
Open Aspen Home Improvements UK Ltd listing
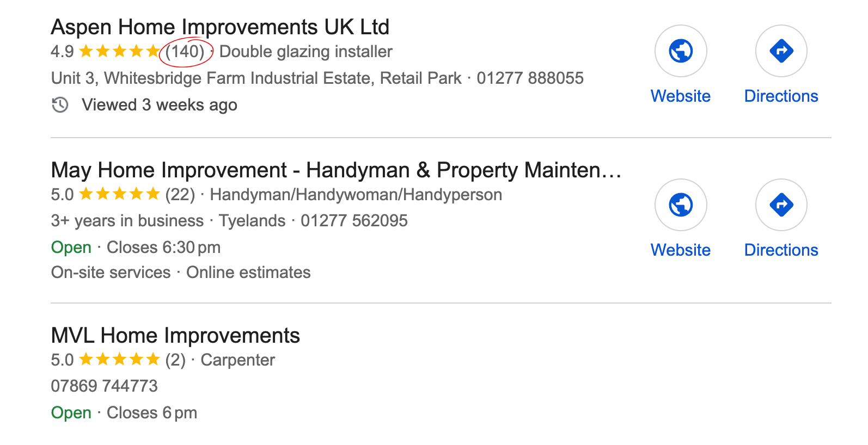point(220,26)
